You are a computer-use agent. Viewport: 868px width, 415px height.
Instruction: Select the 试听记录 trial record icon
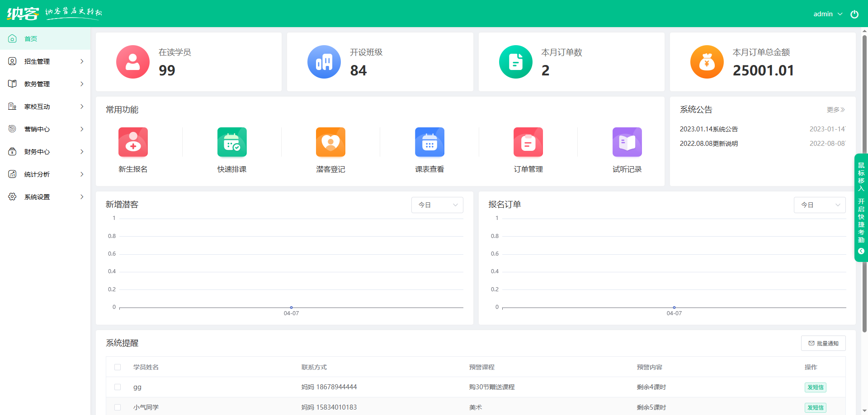click(x=627, y=142)
